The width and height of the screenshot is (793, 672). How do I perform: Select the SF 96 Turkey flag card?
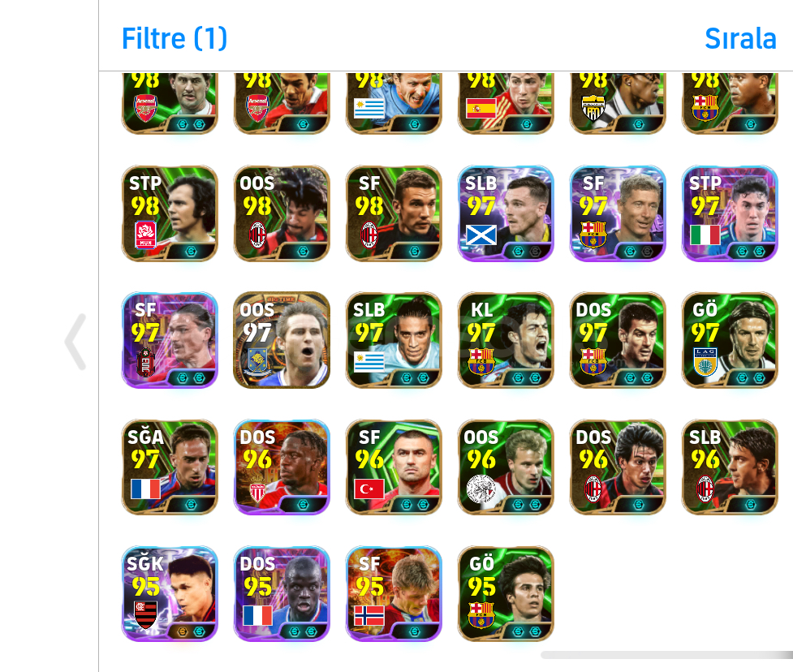point(394,467)
